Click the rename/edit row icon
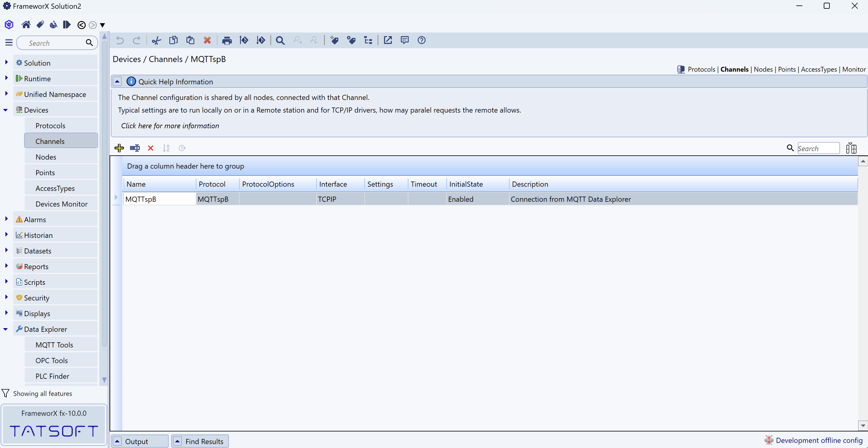Image resolution: width=868 pixels, height=448 pixels. point(135,148)
